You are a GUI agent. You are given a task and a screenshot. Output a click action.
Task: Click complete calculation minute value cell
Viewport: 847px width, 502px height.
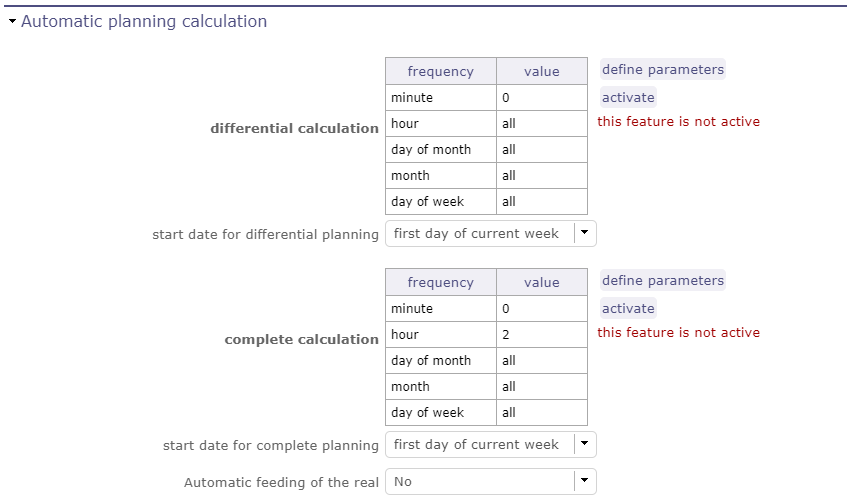click(x=541, y=309)
